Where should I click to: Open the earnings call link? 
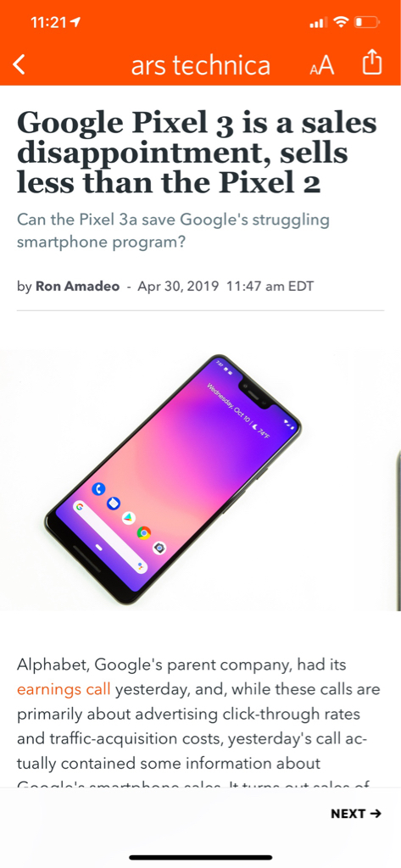point(64,690)
